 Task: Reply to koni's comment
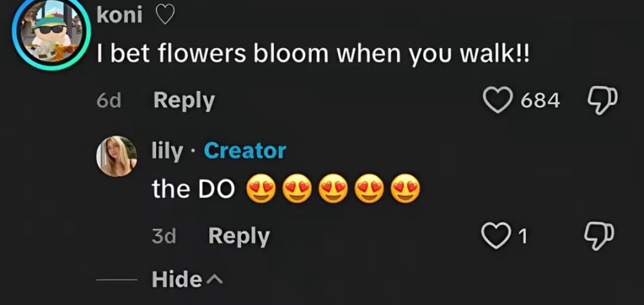pos(184,100)
